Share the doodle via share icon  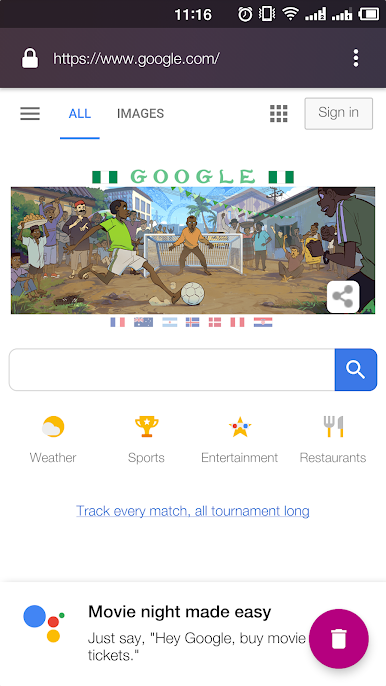coord(343,297)
